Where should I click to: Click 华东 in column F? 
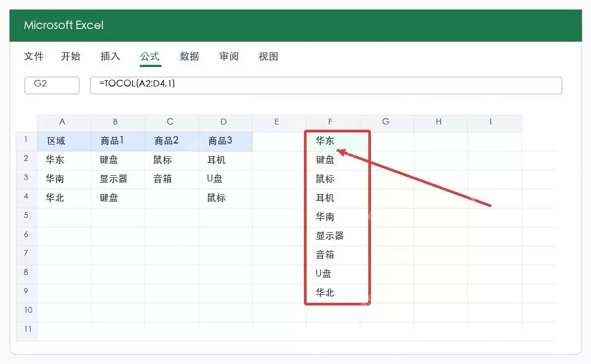click(x=333, y=141)
